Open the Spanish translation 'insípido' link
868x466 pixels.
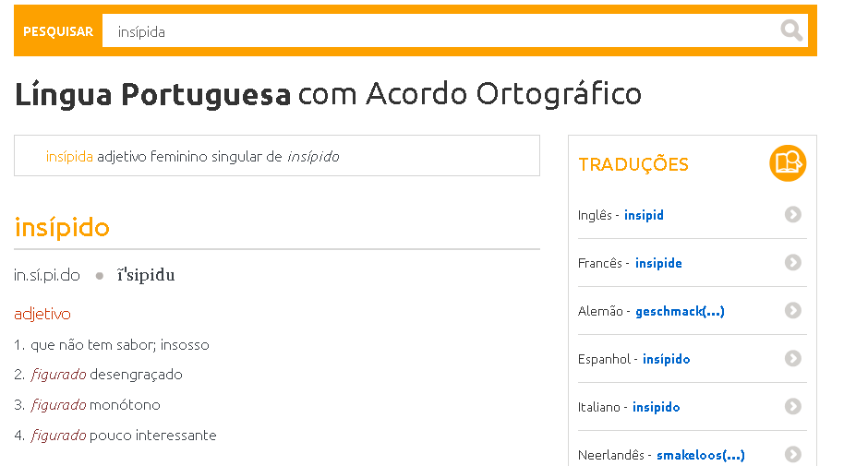[x=666, y=359]
